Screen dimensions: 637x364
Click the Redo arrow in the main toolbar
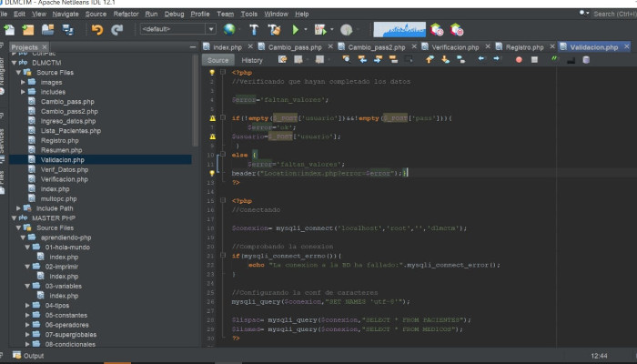(116, 29)
